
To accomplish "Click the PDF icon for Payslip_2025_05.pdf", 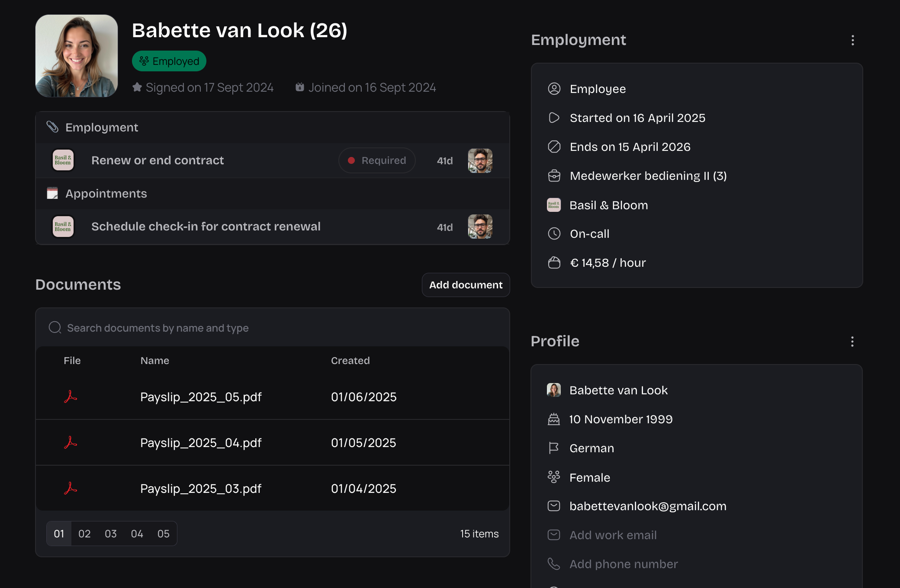I will pos(71,397).
